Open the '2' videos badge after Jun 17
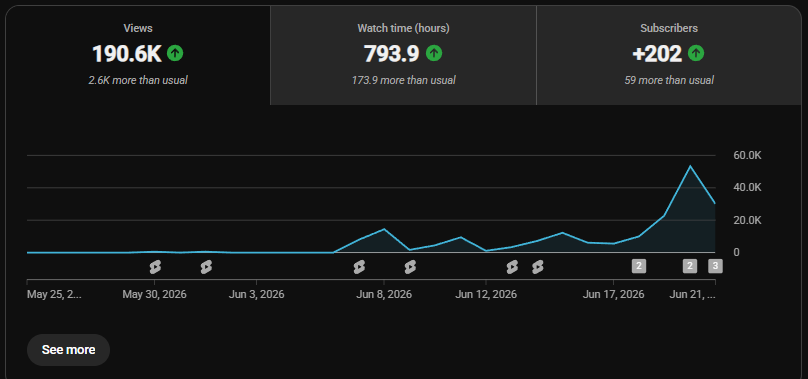This screenshot has width=808, height=379. (638, 266)
